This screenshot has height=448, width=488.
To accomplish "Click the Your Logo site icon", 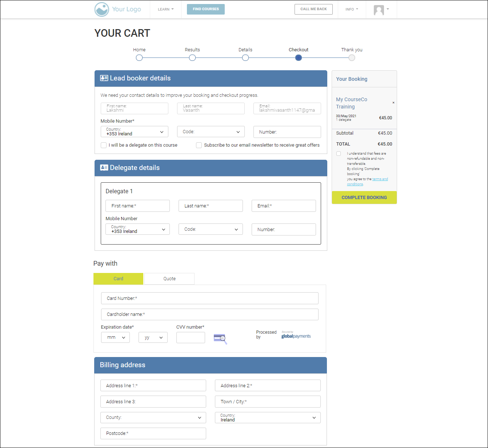I will [102, 9].
